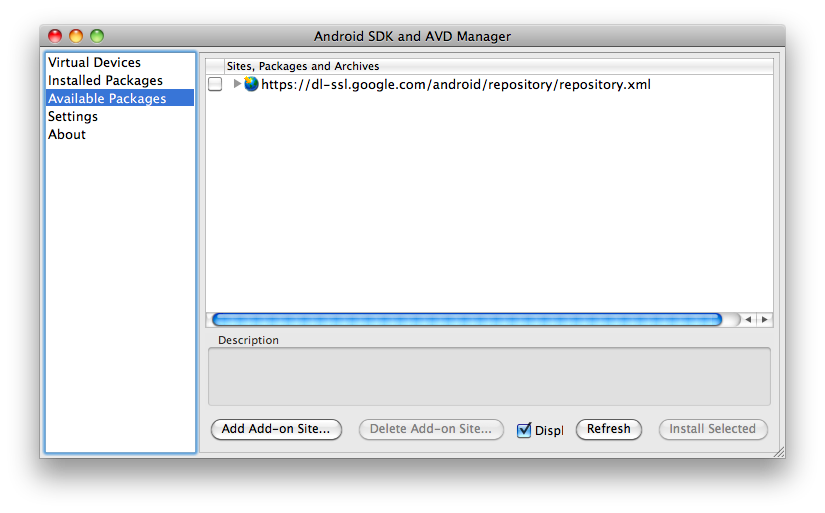Viewport: 825px width, 513px height.
Task: Open the Virtual Devices section
Action: pyautogui.click(x=94, y=62)
